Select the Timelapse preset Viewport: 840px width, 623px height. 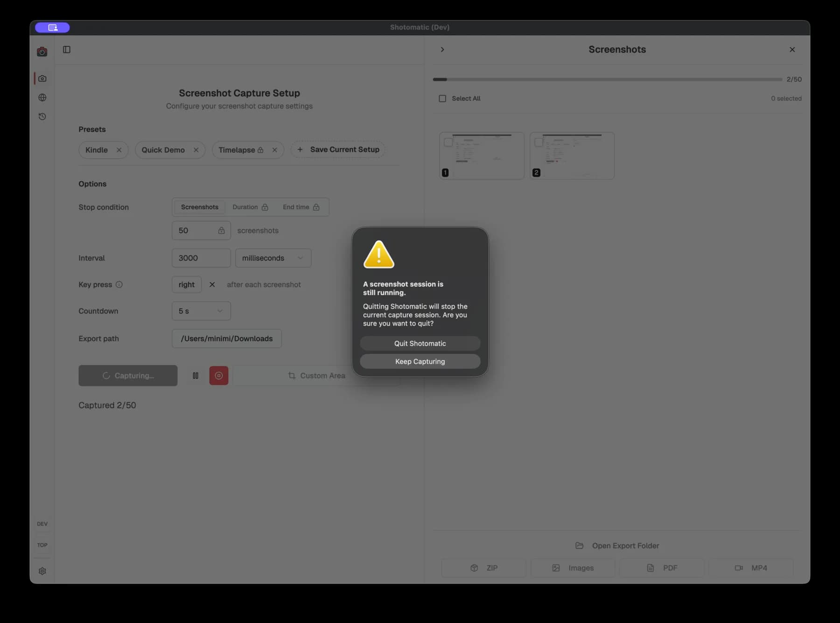coord(237,150)
